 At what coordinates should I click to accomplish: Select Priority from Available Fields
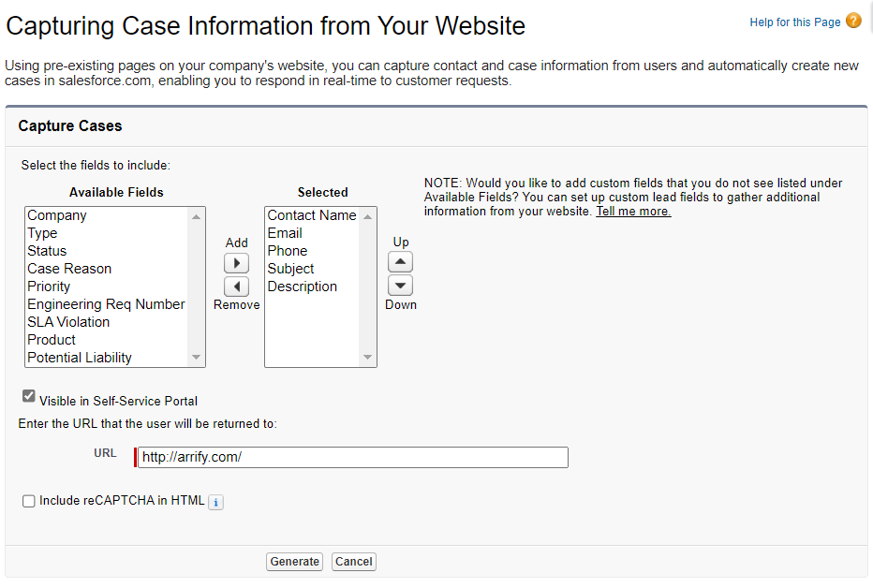49,287
